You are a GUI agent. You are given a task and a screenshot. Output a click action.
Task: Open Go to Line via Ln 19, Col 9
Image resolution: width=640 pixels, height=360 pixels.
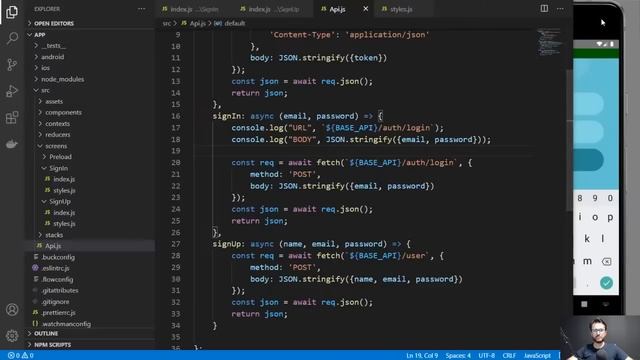[x=422, y=356]
